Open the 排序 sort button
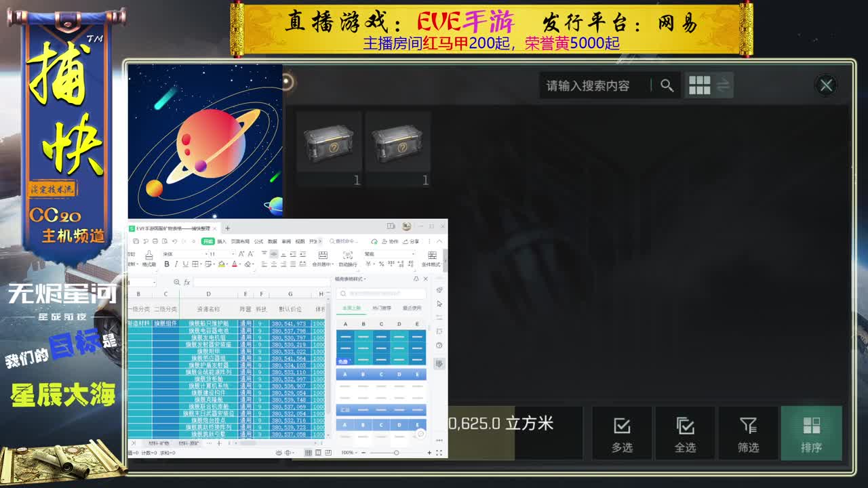The height and width of the screenshot is (488, 868). tap(811, 433)
